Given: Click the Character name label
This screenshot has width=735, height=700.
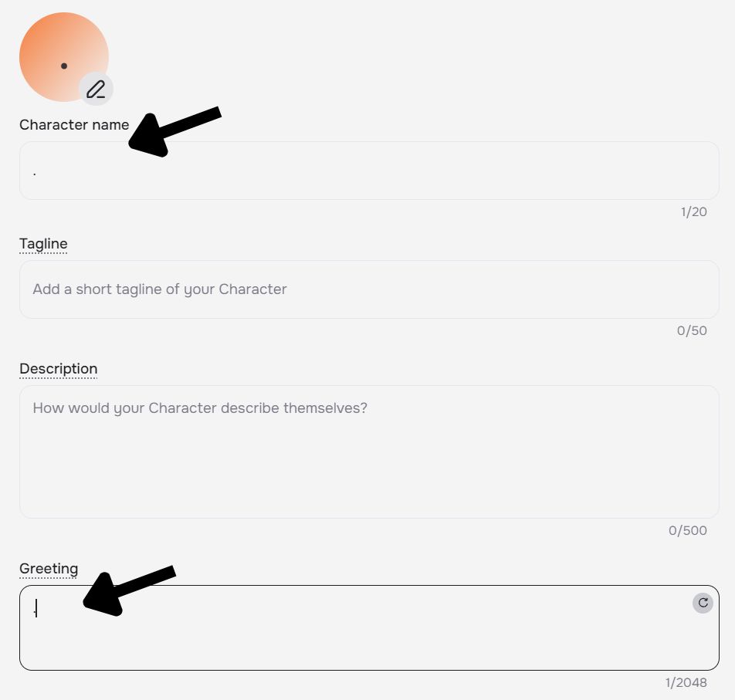Looking at the screenshot, I should click(x=74, y=124).
